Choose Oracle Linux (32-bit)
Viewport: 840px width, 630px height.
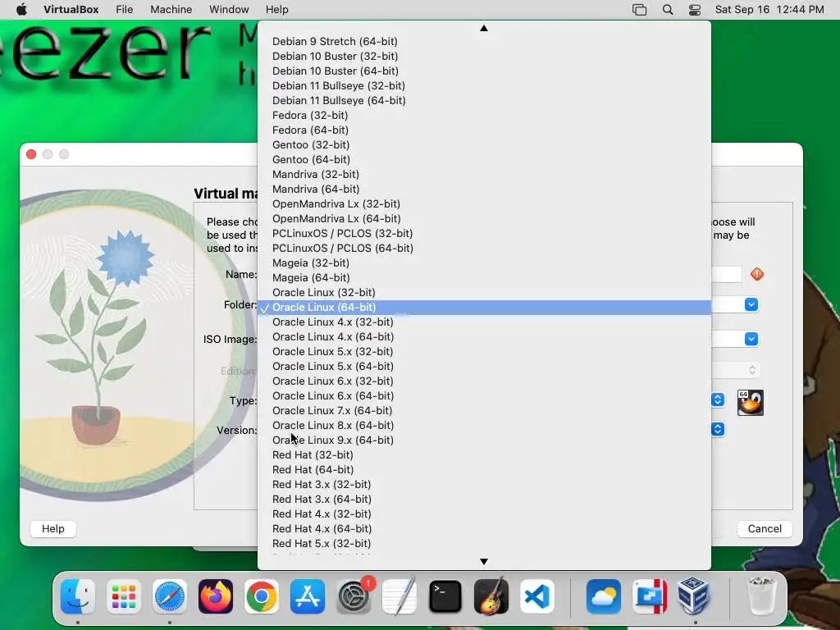[484, 293]
